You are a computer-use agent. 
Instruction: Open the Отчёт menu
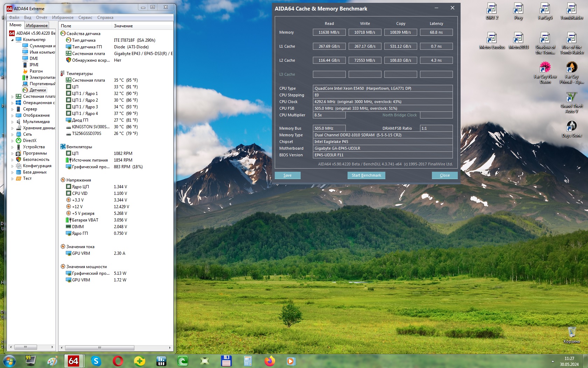click(42, 18)
